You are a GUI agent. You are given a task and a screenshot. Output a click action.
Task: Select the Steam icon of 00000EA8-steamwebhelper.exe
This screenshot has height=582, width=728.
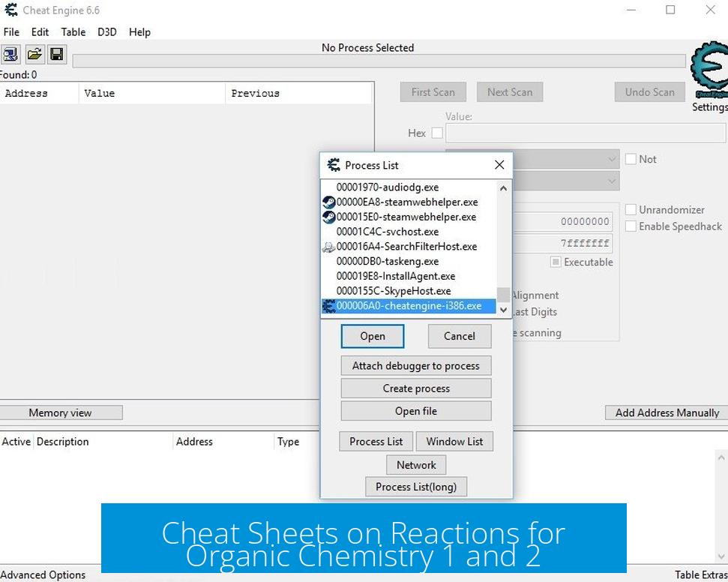[328, 202]
